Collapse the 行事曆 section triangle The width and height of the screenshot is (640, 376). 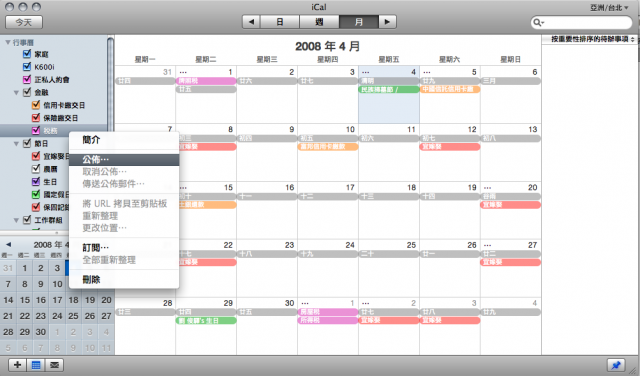coord(8,42)
